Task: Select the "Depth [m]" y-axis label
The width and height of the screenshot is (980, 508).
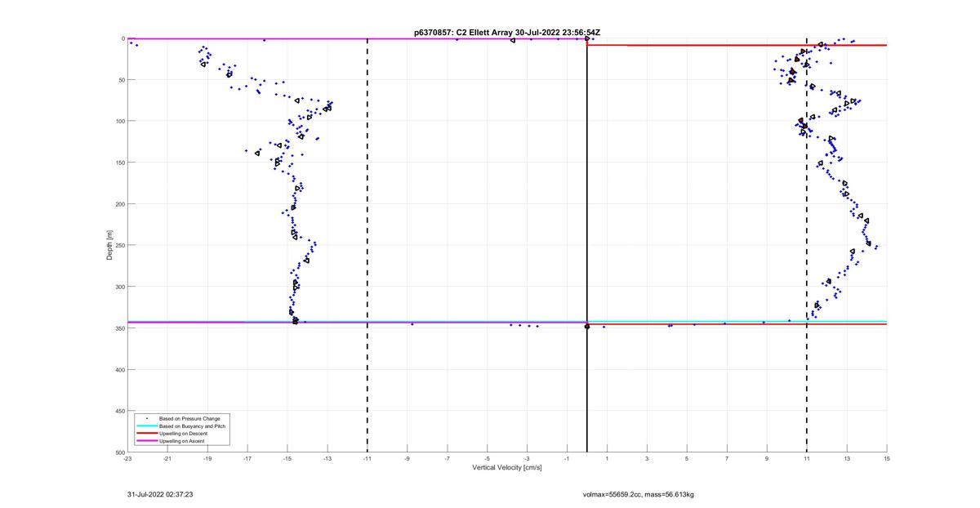Action: 109,245
